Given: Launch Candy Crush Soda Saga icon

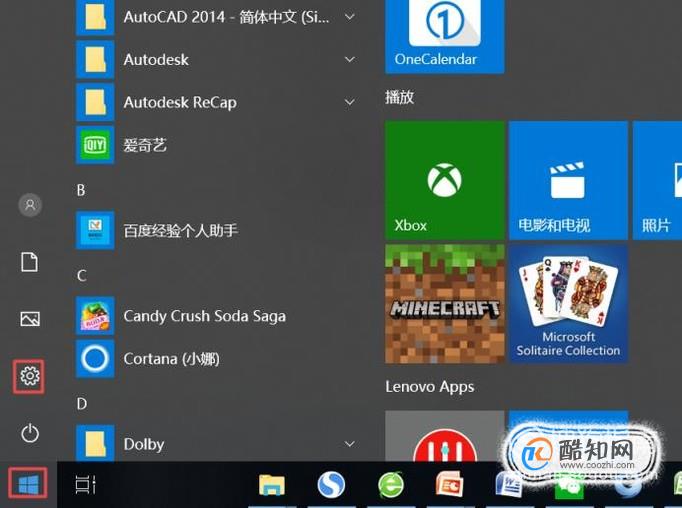Looking at the screenshot, I should tap(95, 316).
